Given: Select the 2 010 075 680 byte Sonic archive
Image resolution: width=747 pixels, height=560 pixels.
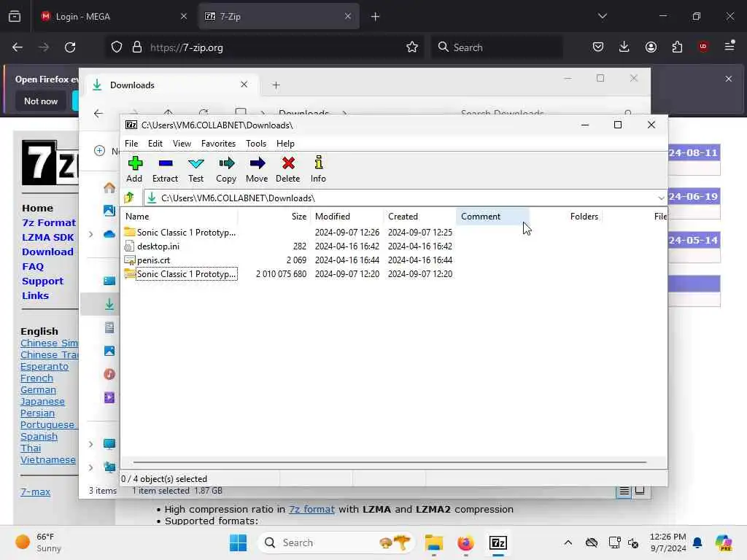Looking at the screenshot, I should pos(287,274).
